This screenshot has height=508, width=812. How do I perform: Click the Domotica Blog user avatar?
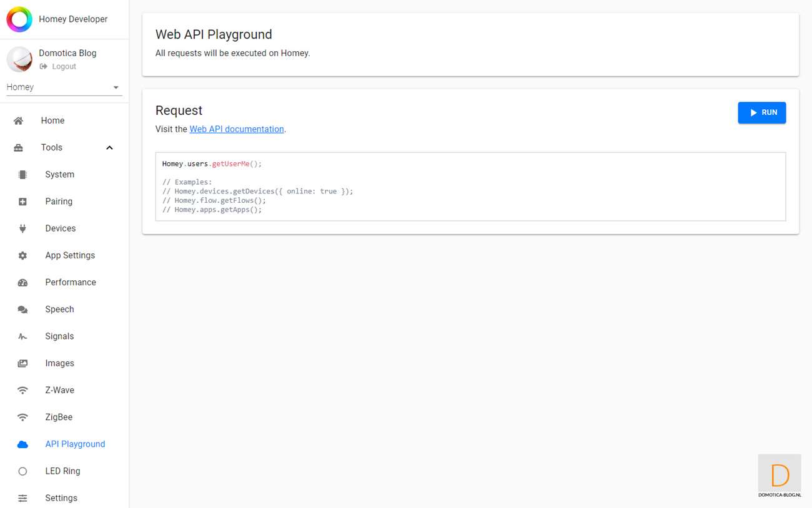pyautogui.click(x=19, y=59)
